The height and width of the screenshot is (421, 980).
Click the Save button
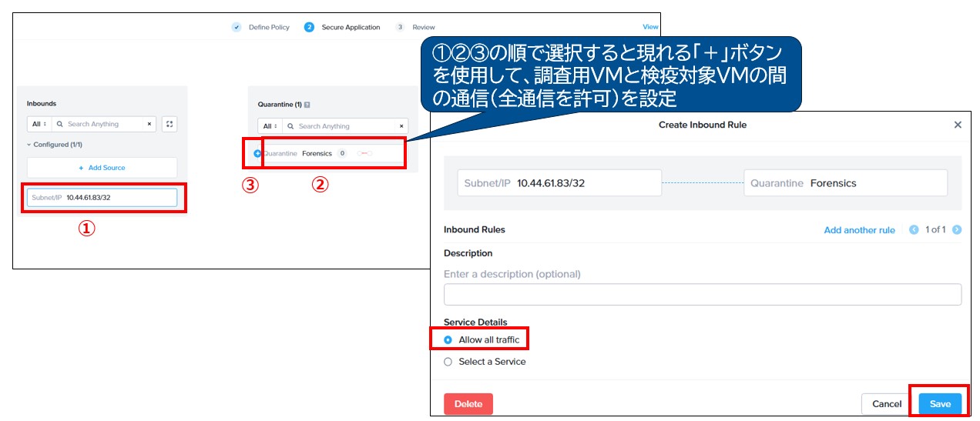[x=940, y=404]
